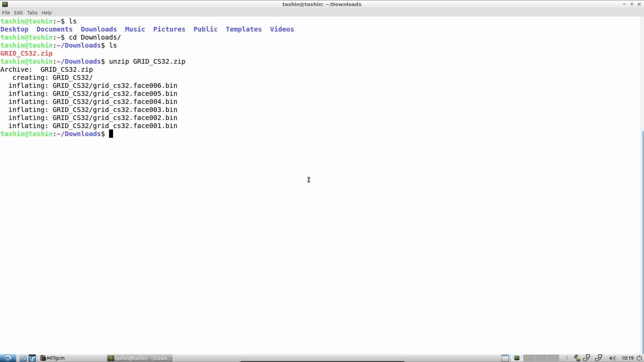Click the Music directory name
Viewport: 644px width, 362px height.
click(x=135, y=29)
